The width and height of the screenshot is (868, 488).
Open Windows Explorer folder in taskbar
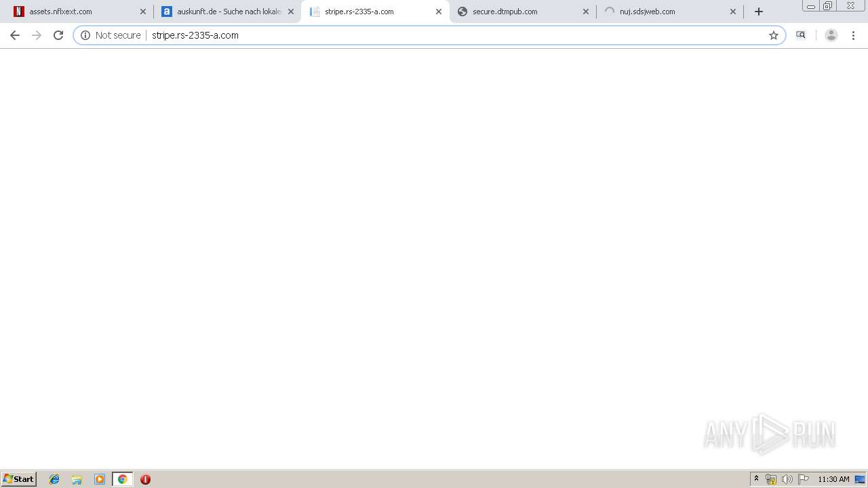point(77,479)
